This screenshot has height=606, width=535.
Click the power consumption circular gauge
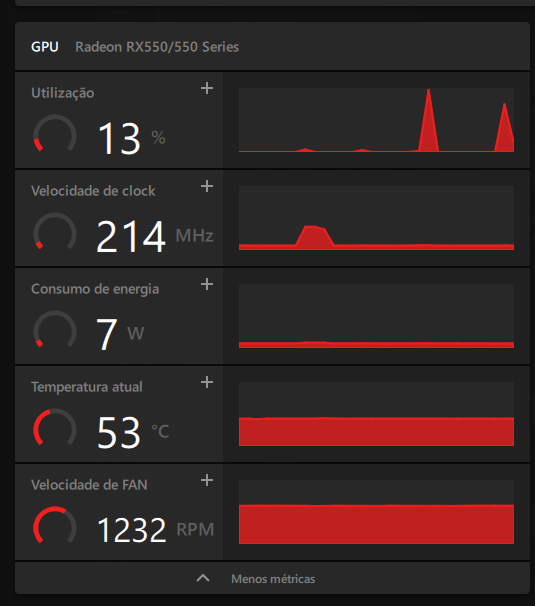[55, 330]
